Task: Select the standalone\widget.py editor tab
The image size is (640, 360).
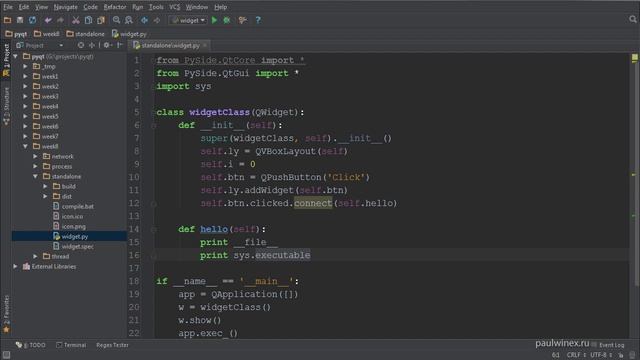Action: [170, 45]
